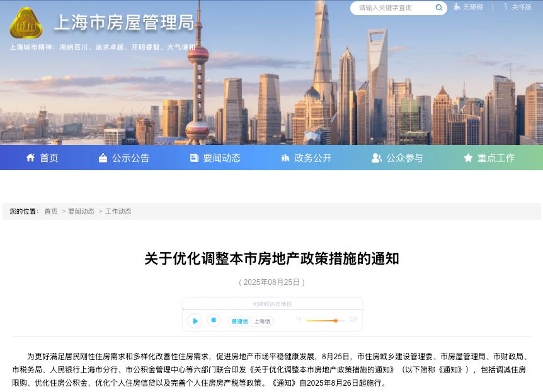Stop the audio reading playback
This screenshot has height=392, width=543.
tap(214, 320)
